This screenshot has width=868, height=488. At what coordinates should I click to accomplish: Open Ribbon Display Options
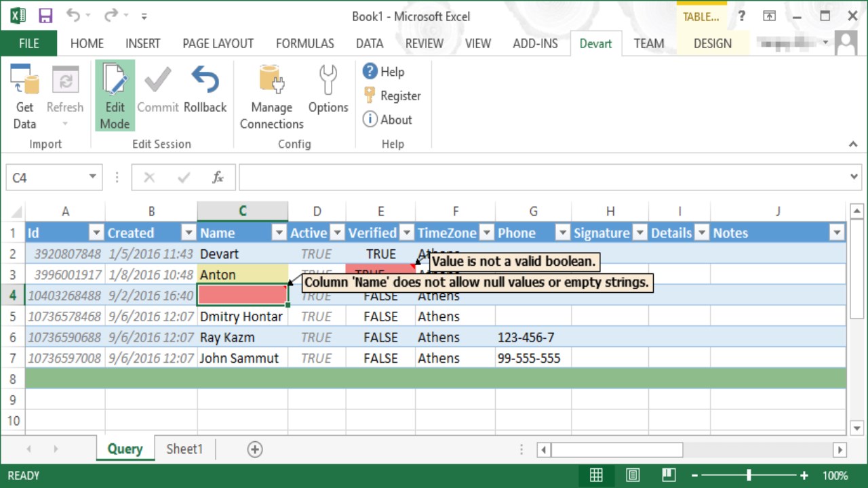tap(769, 16)
